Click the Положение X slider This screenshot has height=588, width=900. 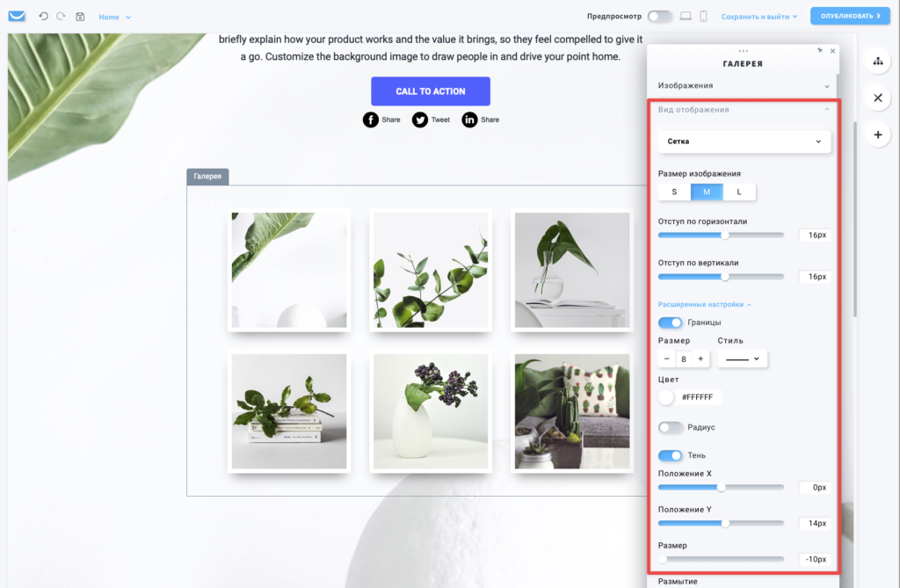click(721, 488)
